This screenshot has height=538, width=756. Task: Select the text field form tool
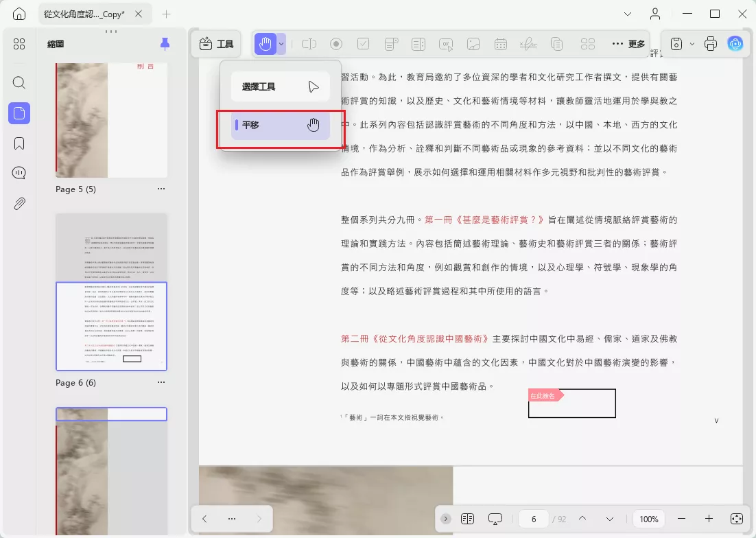click(309, 45)
